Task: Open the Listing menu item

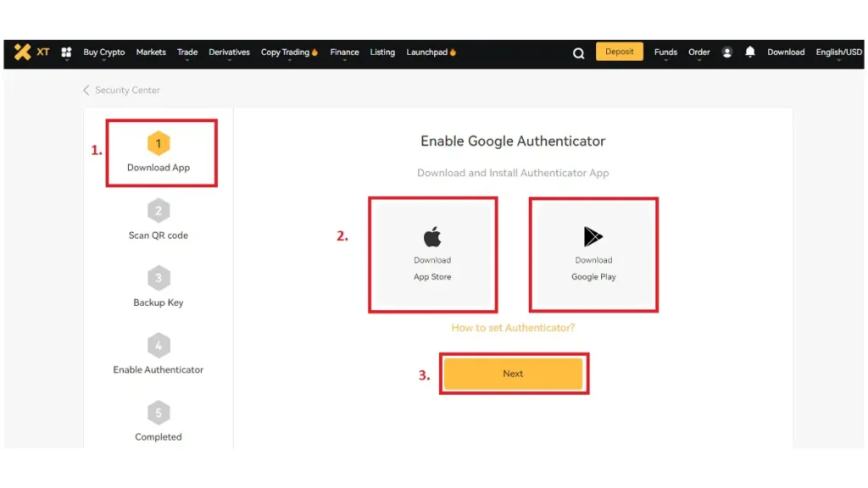Action: point(382,52)
